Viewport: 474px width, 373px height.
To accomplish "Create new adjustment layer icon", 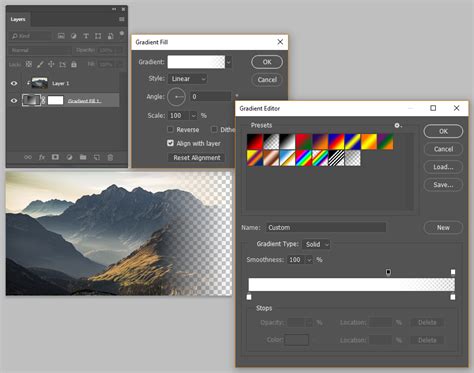I will tap(69, 157).
